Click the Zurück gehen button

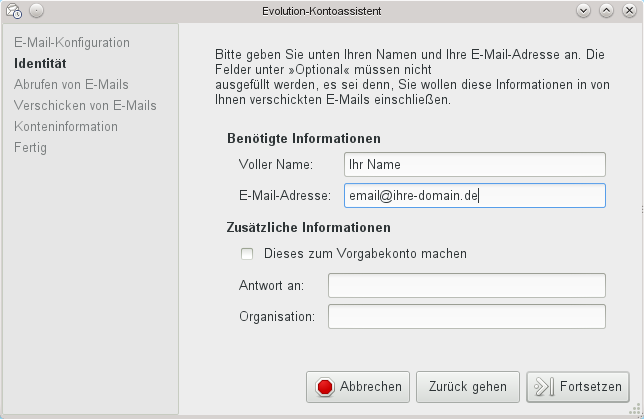coord(468,387)
